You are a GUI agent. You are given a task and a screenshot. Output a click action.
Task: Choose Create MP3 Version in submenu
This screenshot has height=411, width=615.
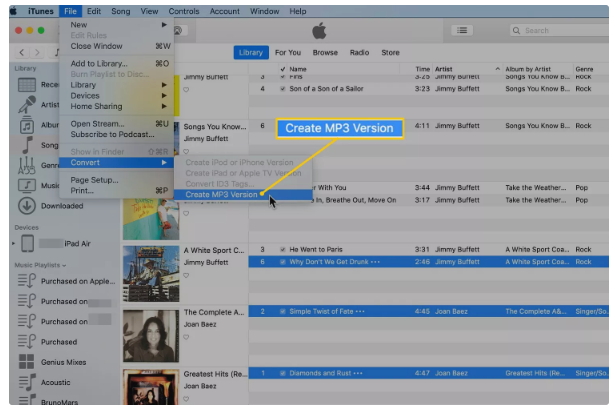pyautogui.click(x=243, y=195)
